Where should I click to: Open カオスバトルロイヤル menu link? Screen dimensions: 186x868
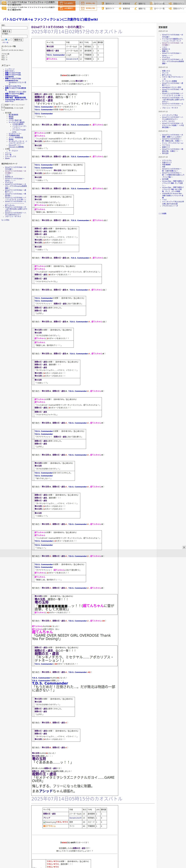(13, 86)
